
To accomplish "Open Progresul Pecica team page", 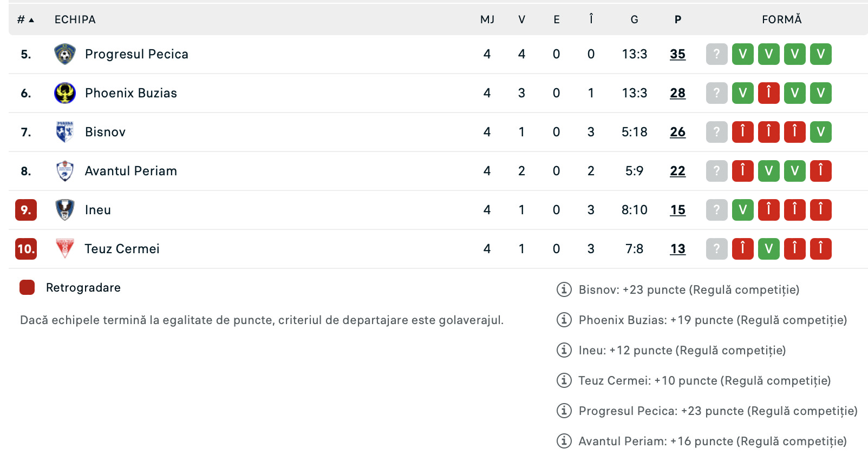I will 136,54.
